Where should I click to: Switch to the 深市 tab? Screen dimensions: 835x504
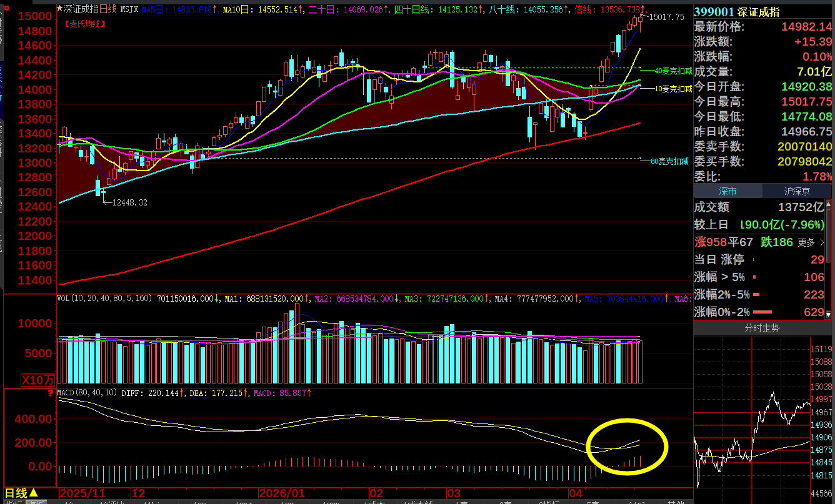[x=727, y=191]
